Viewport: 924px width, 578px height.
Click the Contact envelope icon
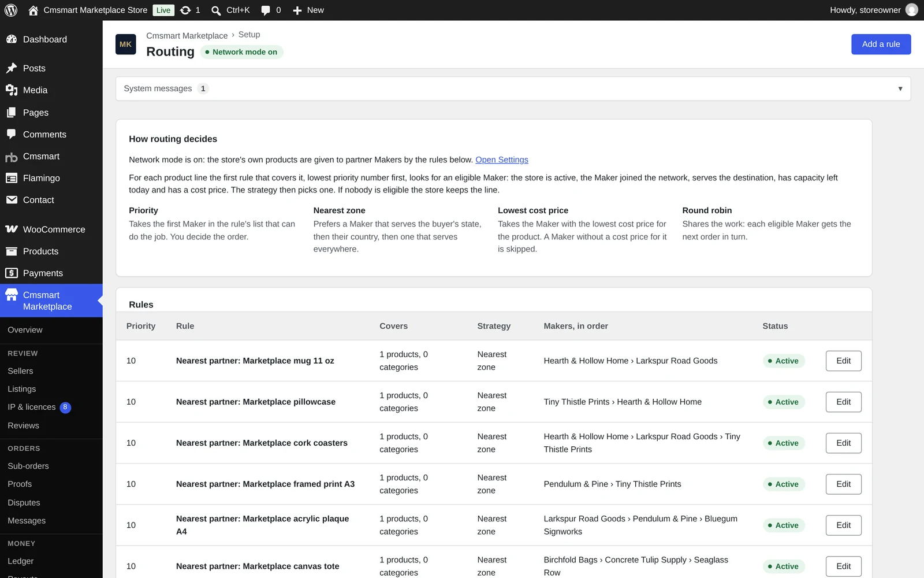[x=12, y=200]
